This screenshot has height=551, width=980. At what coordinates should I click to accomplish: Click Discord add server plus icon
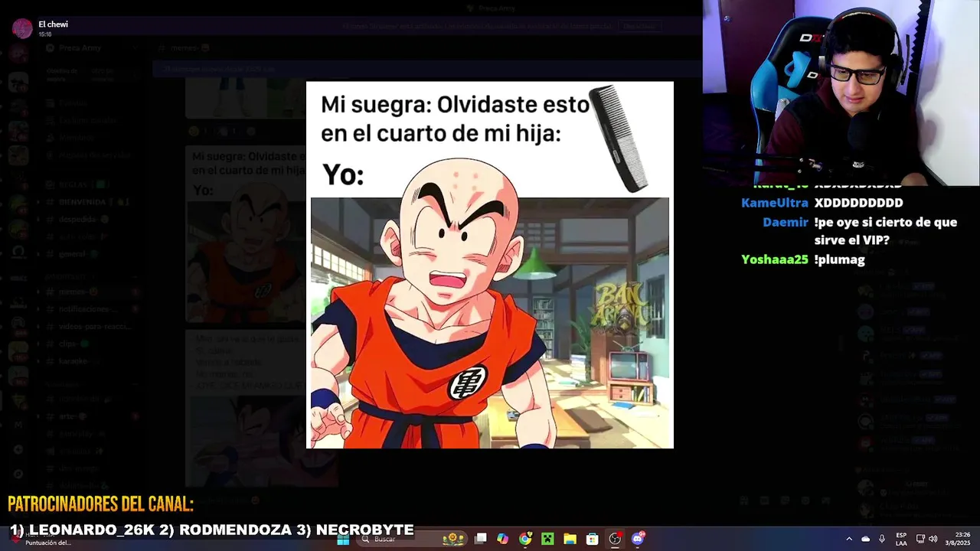[x=18, y=449]
